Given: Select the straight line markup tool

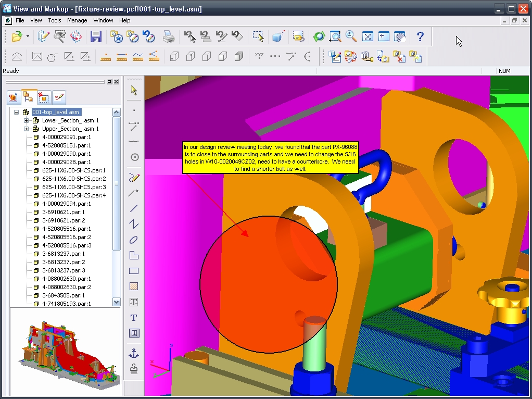Looking at the screenshot, I should click(134, 208).
